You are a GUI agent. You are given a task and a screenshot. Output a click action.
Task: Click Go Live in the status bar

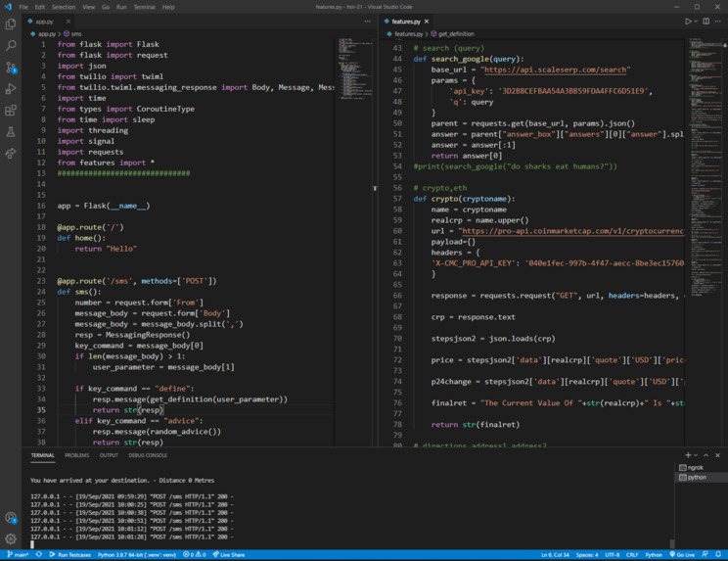pyautogui.click(x=684, y=554)
